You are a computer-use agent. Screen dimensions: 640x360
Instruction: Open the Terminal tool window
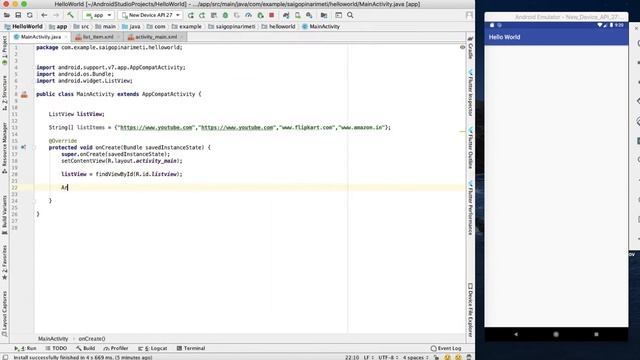191,348
